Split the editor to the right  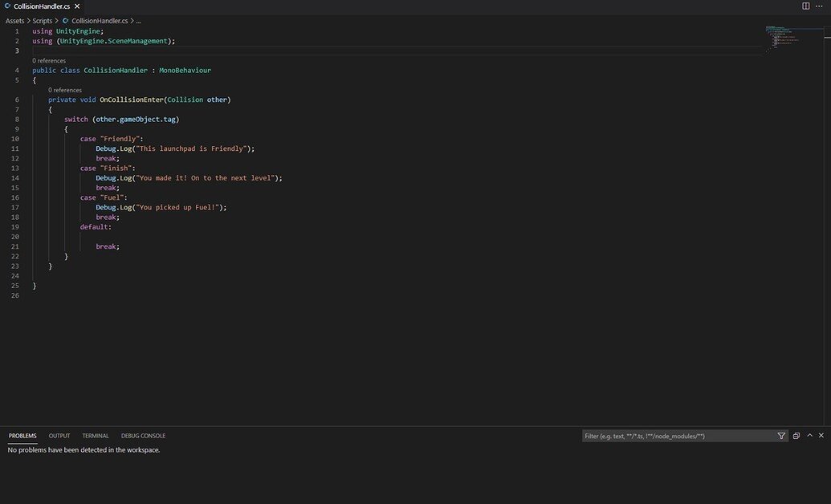pyautogui.click(x=805, y=6)
